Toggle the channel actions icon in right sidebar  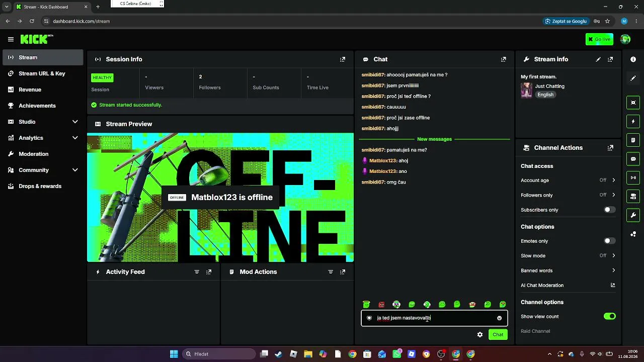[x=633, y=196]
